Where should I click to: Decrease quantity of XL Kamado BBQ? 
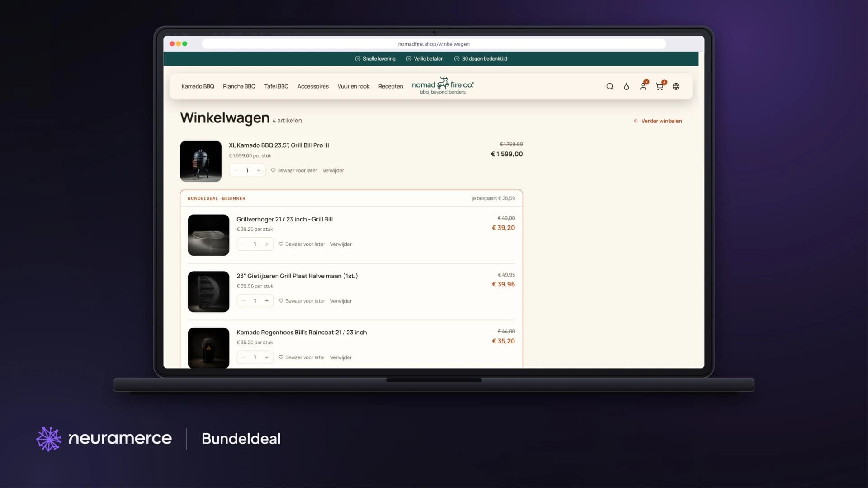pos(236,170)
